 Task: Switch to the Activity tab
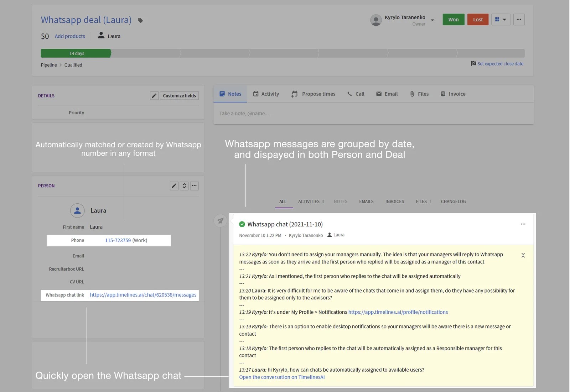tap(266, 94)
